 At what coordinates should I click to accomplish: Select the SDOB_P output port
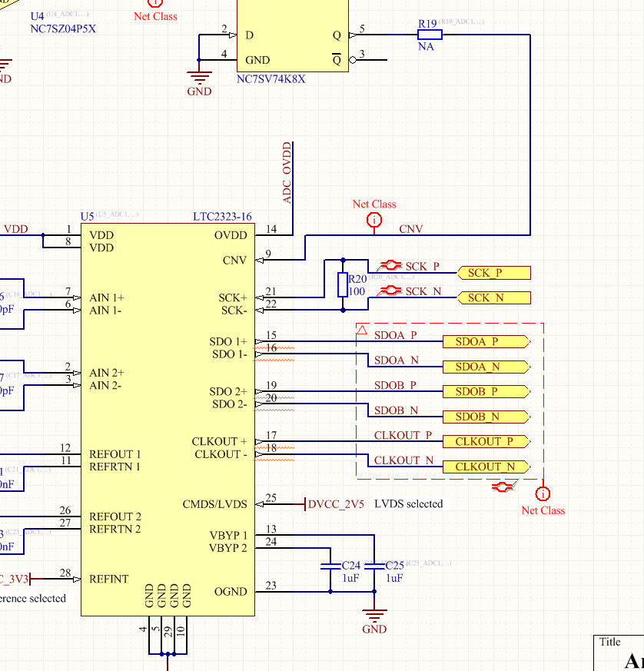click(x=486, y=391)
